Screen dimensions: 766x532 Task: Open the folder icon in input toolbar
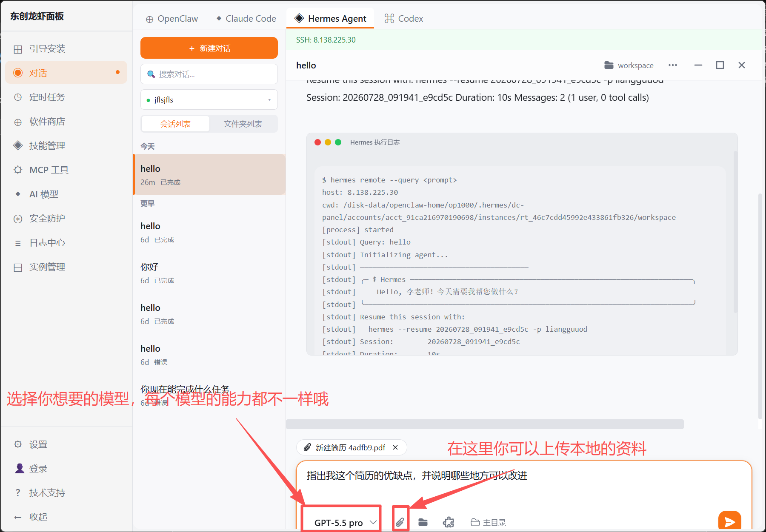tap(423, 522)
